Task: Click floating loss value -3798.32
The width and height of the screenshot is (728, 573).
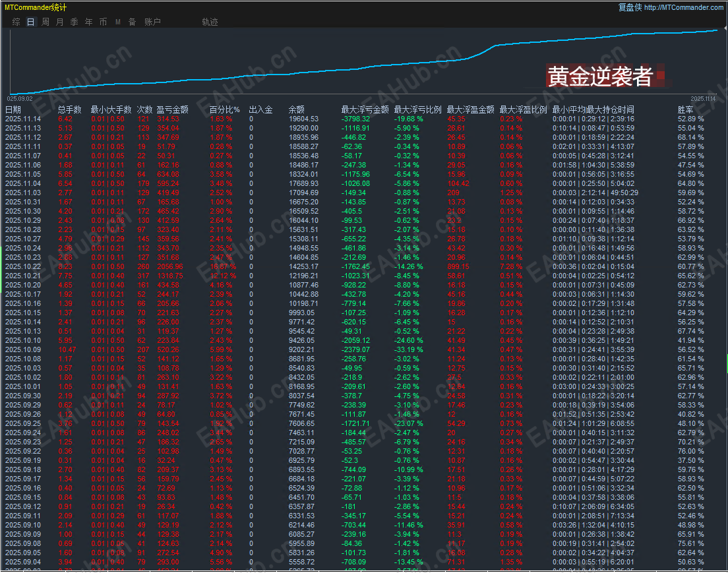Action: click(355, 119)
